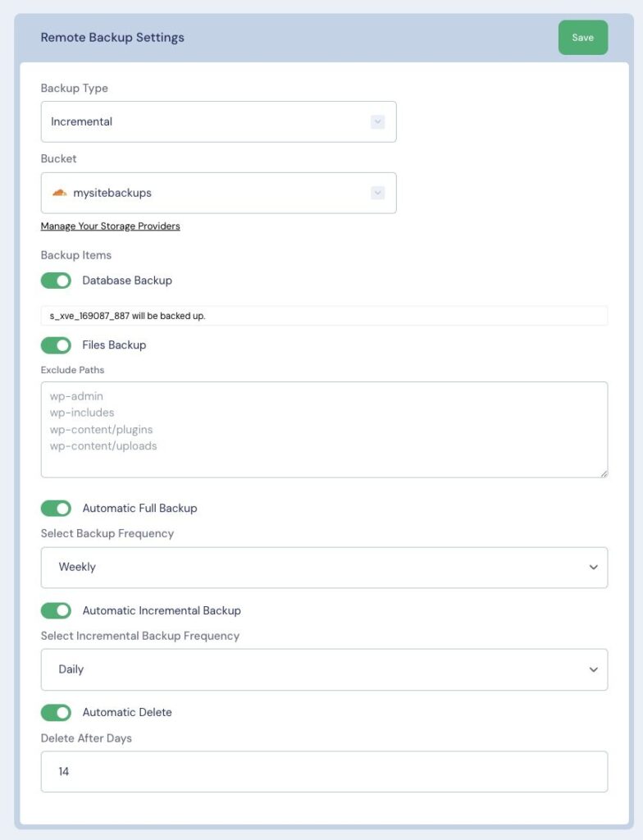The width and height of the screenshot is (643, 840).
Task: Disable the Automatic Delete option
Action: tap(55, 712)
